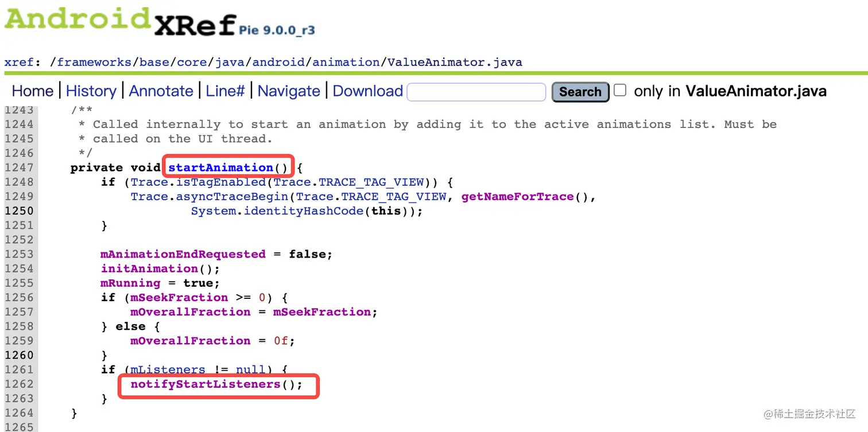Click TRACE_TAG_VIEW on line 1248
This screenshot has height=432, width=868.
tap(371, 182)
